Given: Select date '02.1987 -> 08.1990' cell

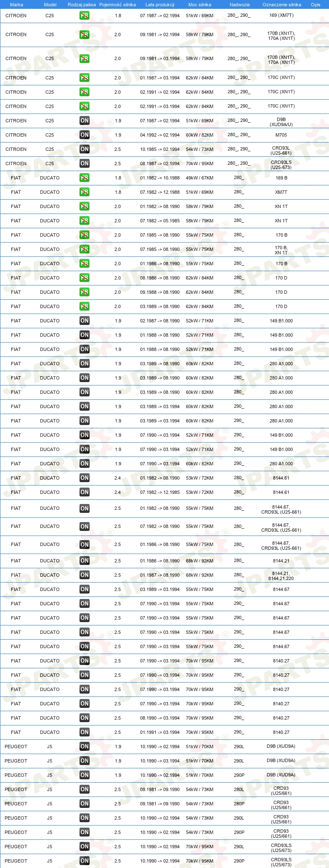Looking at the screenshot, I should click(160, 321).
